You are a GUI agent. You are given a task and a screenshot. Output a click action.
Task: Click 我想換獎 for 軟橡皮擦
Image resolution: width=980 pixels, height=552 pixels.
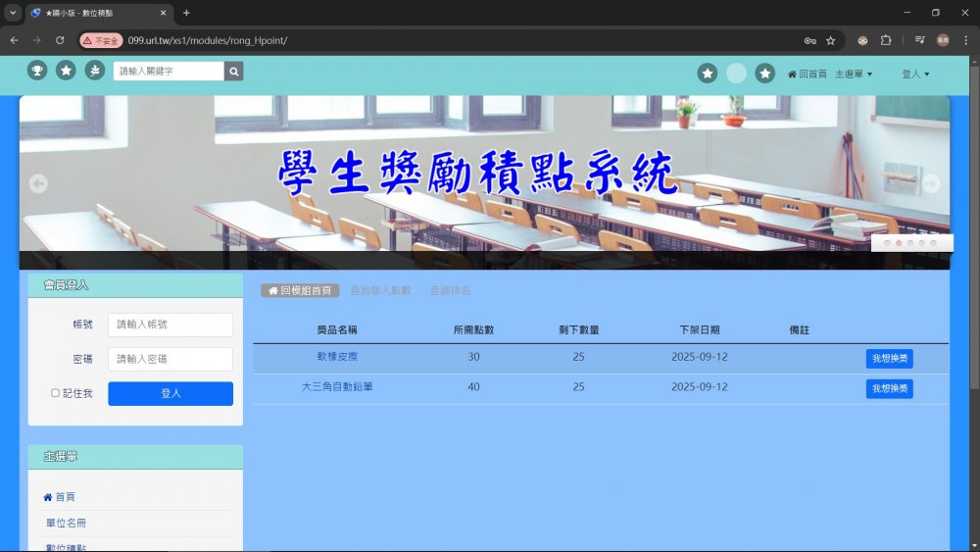[x=889, y=359]
